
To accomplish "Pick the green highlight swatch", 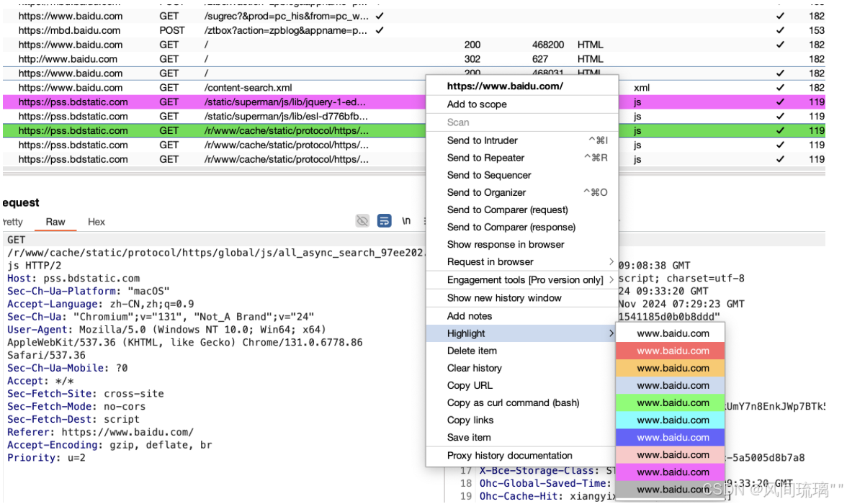I will 670,402.
